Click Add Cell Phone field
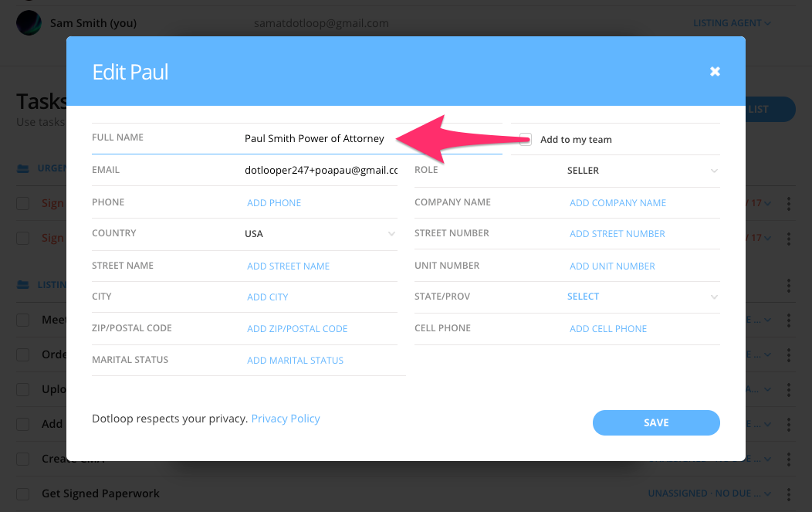The width and height of the screenshot is (812, 512). [608, 329]
